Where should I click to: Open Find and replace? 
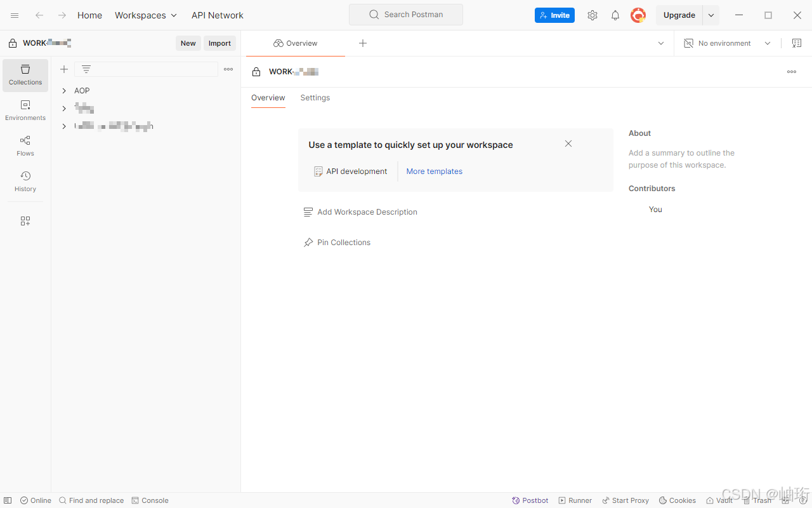point(91,500)
